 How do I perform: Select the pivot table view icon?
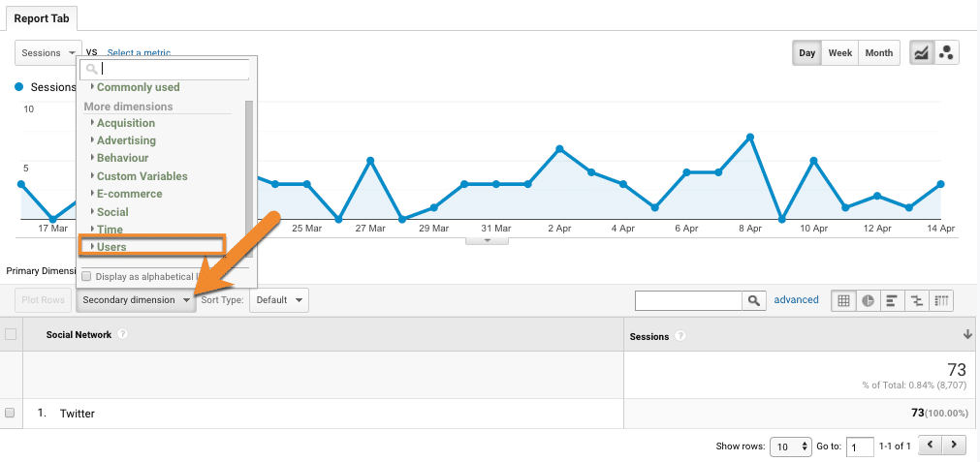941,300
